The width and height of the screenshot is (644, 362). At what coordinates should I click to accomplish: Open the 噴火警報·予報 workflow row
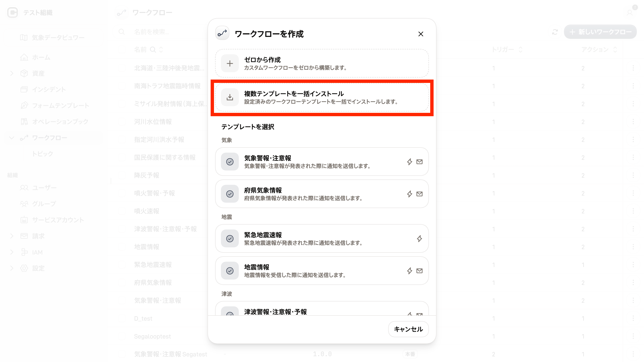tap(154, 193)
